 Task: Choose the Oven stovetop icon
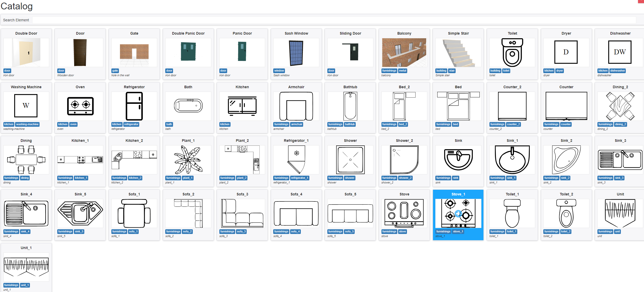pos(80,106)
